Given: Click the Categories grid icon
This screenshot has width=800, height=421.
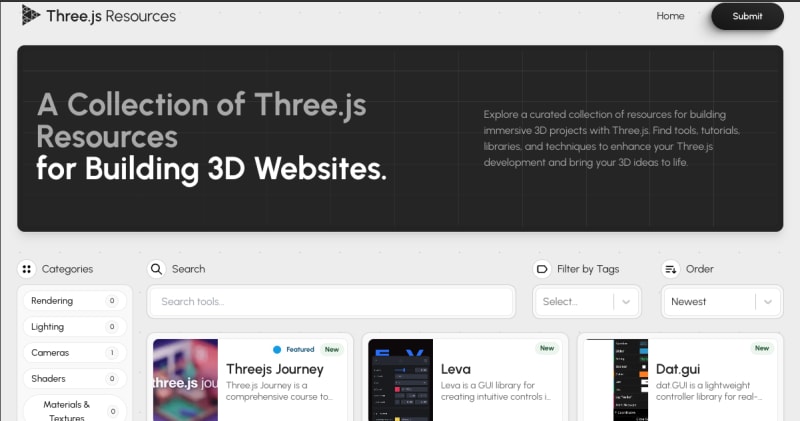Looking at the screenshot, I should 27,269.
